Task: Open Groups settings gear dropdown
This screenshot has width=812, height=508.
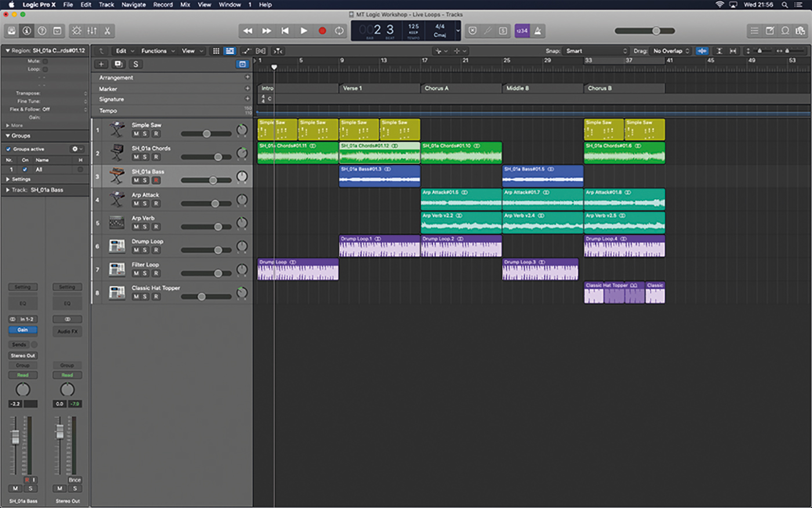Action: click(77, 149)
